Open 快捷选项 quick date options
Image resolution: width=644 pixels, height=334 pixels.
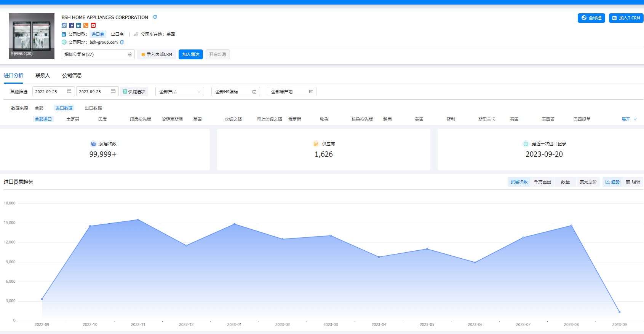[x=134, y=92]
